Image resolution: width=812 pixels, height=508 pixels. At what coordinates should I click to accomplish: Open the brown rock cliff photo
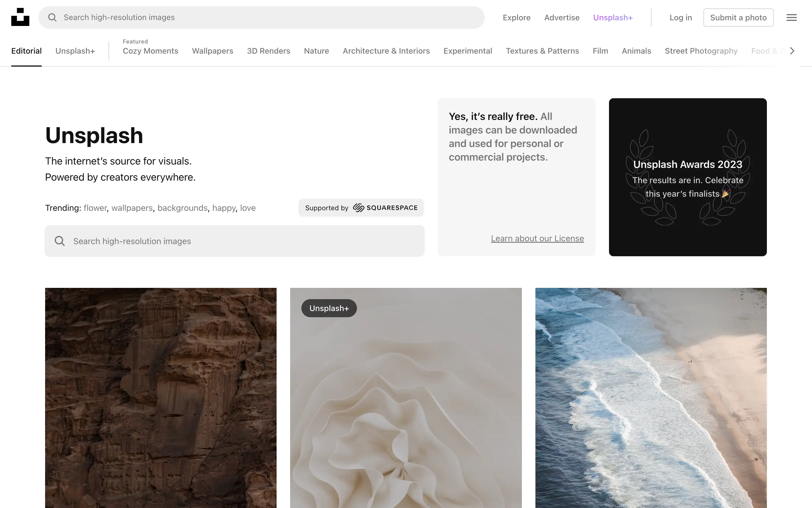tap(161, 398)
